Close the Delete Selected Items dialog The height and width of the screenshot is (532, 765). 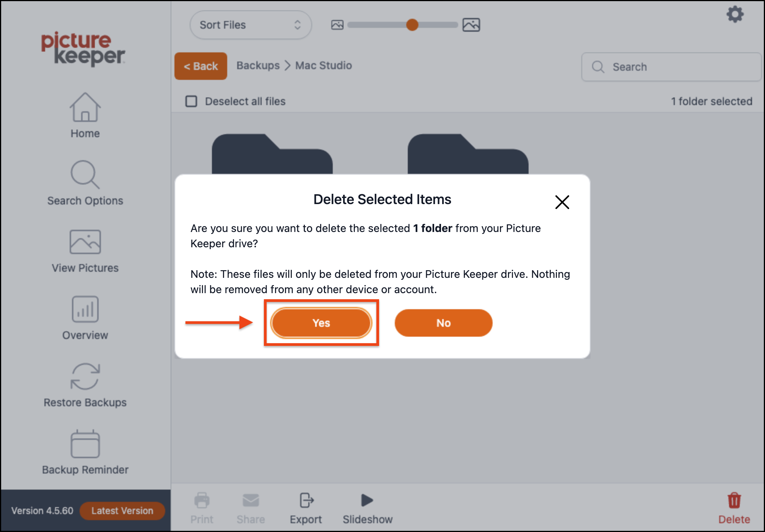coord(562,202)
